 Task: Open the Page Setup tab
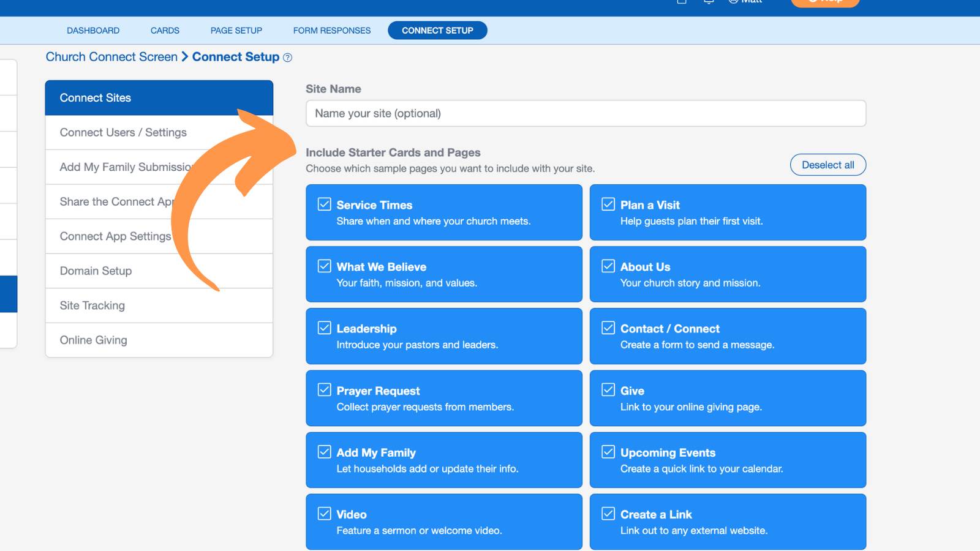pos(236,31)
